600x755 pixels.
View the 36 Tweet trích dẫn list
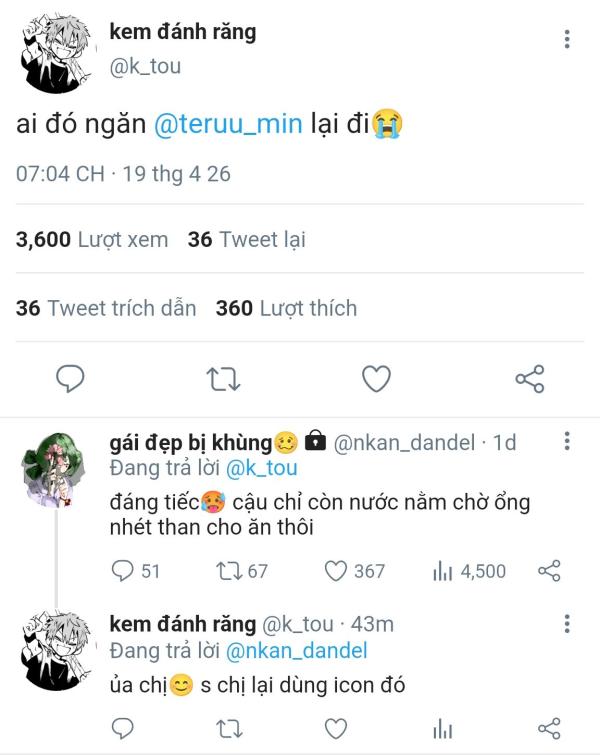click(x=106, y=308)
